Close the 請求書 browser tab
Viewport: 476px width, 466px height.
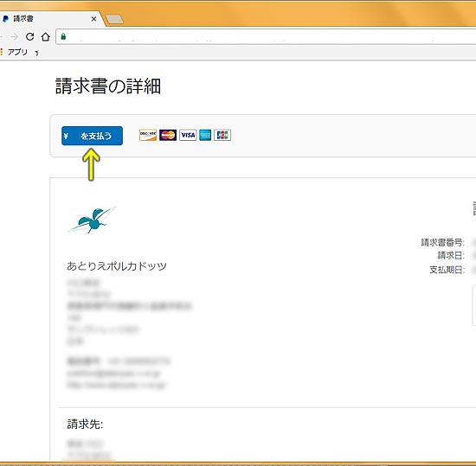93,19
